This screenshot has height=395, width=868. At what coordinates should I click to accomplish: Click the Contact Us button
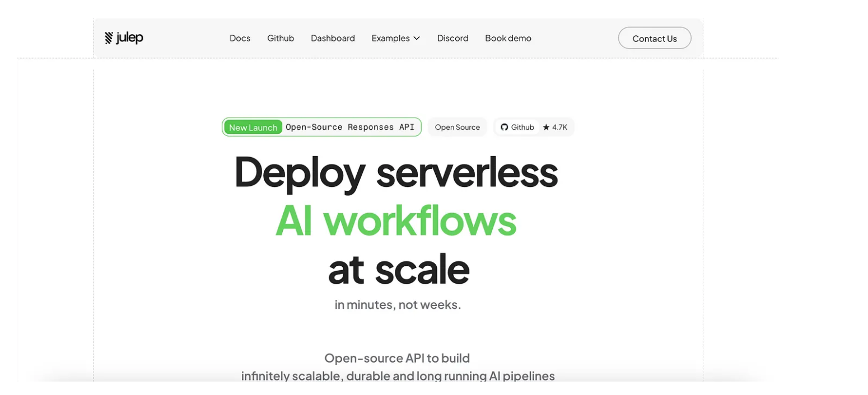(655, 38)
